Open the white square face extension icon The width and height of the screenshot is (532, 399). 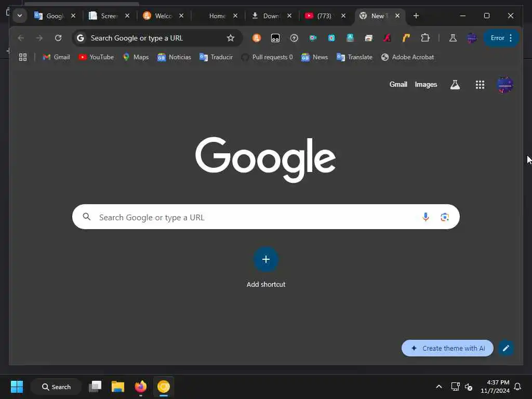pos(275,38)
